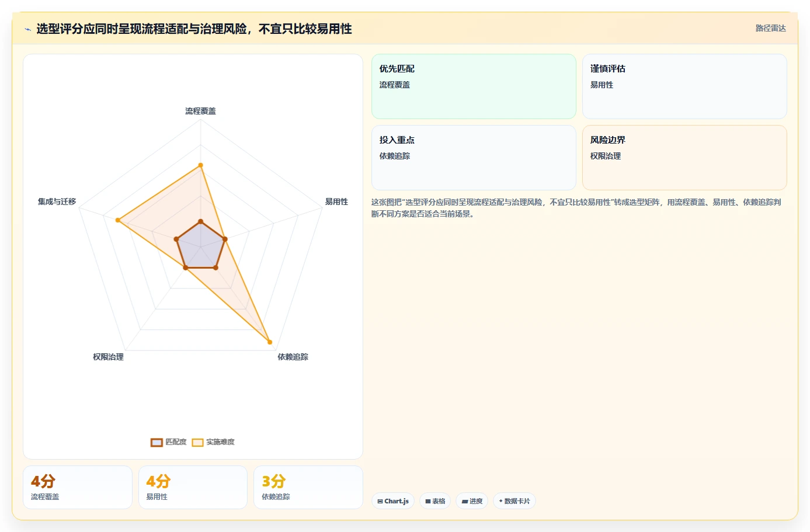Click the 实施难度 point on 集成与迁移 axis
Viewport: 810px width, 532px height.
tap(117, 220)
